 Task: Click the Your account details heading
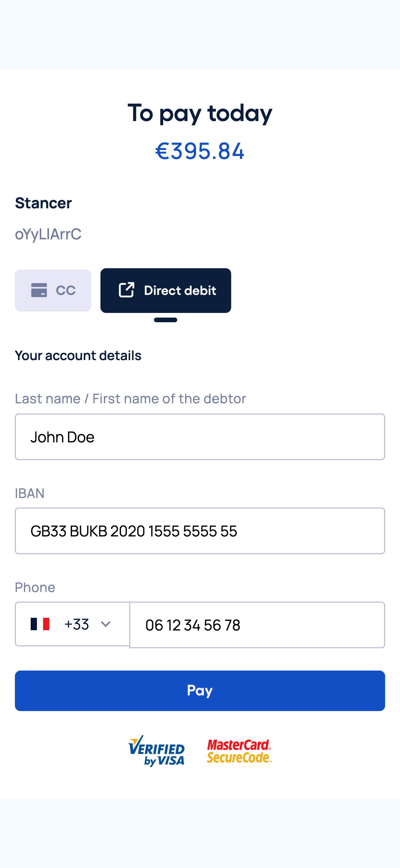click(78, 355)
